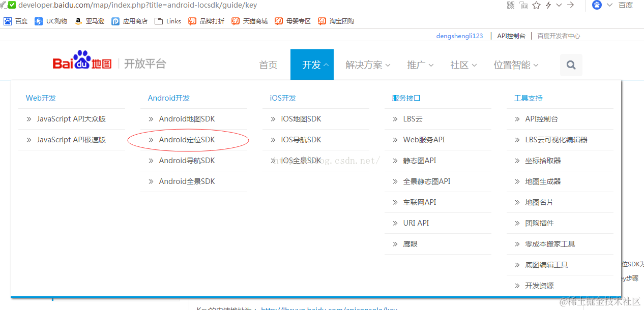Open the 淘宝团购 bookmark
The image size is (644, 310).
[x=336, y=21]
